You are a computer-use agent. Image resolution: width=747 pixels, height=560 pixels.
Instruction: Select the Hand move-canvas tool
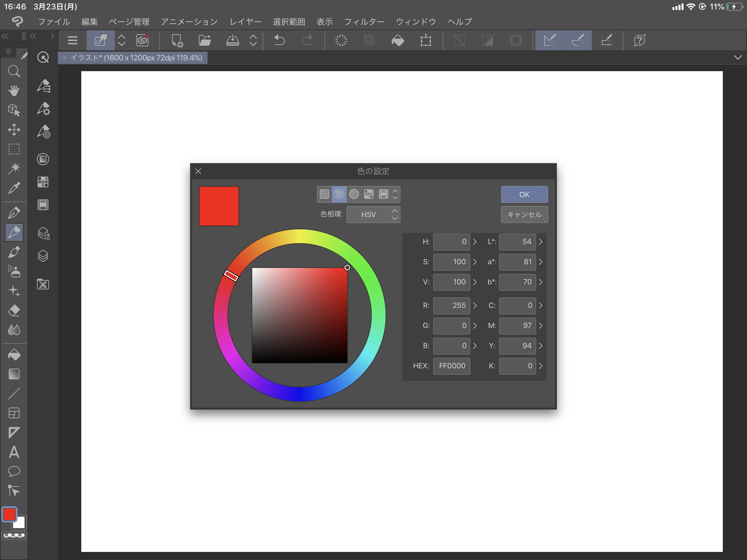14,90
